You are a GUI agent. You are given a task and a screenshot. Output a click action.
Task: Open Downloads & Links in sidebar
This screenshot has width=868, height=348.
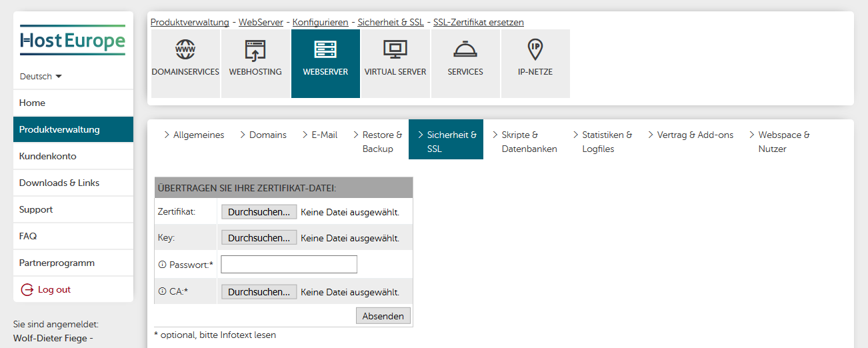click(73, 183)
